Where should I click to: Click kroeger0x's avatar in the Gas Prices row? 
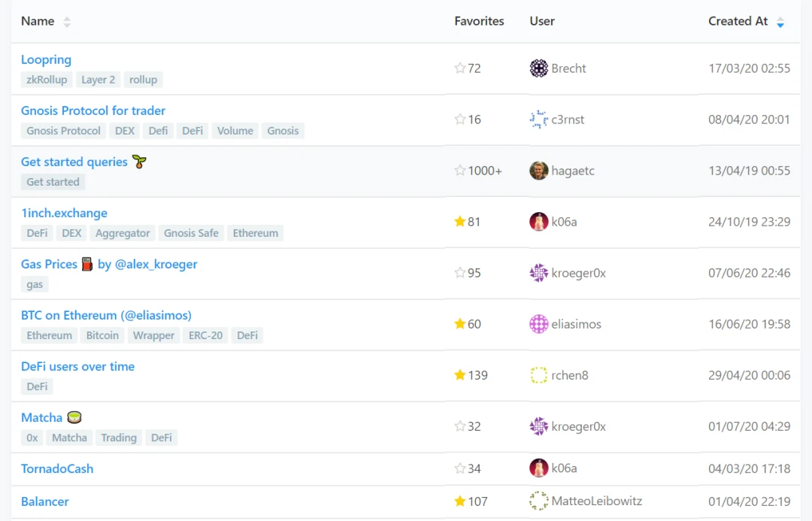(x=538, y=273)
